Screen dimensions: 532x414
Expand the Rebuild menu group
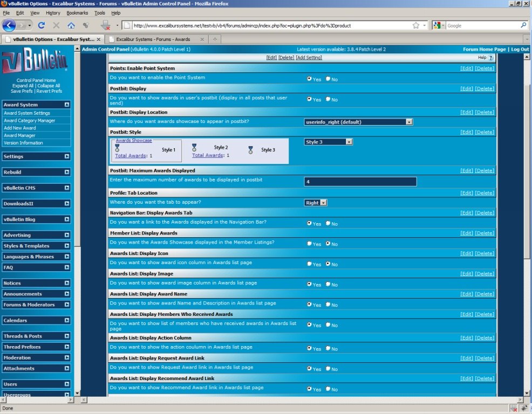[67, 172]
